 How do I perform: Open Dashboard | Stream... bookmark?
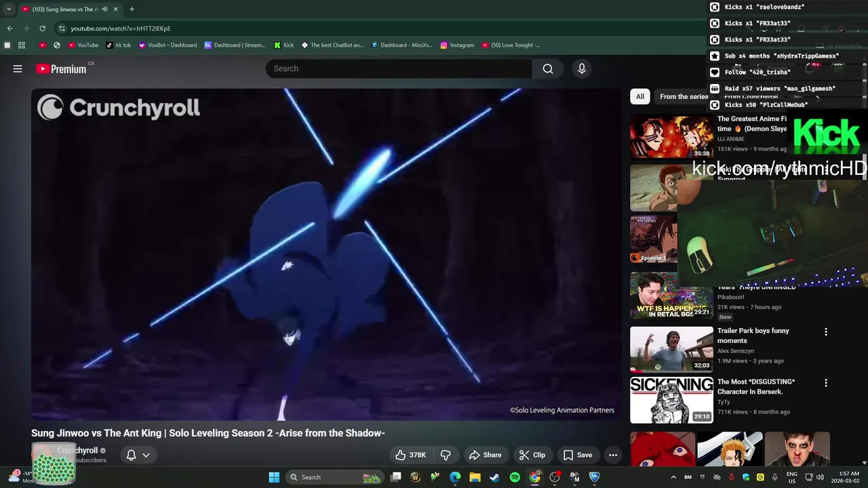tap(235, 45)
